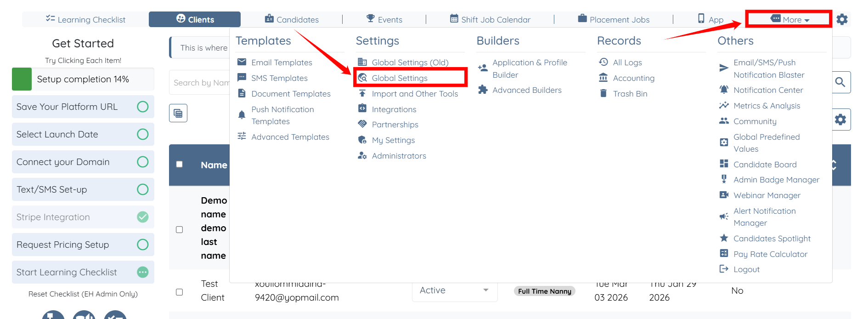Select Import and Other Tools
This screenshot has width=868, height=319.
coord(414,94)
